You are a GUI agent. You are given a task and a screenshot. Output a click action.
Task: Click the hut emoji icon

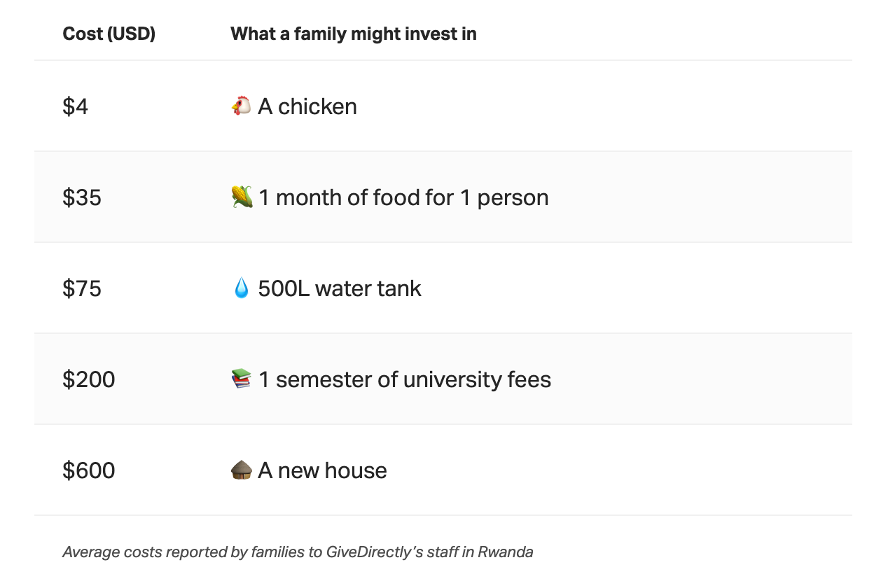pyautogui.click(x=241, y=470)
